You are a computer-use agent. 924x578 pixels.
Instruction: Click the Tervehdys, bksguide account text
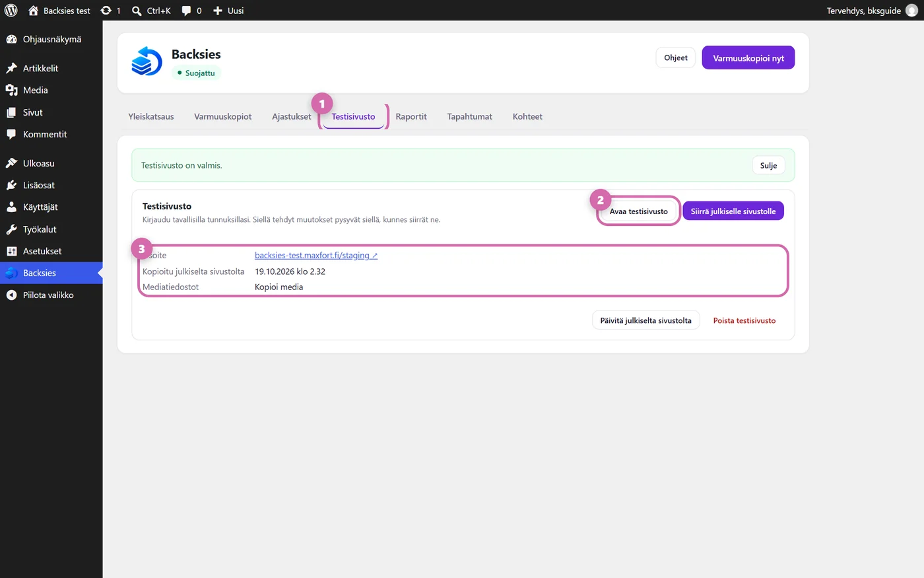pyautogui.click(x=864, y=11)
